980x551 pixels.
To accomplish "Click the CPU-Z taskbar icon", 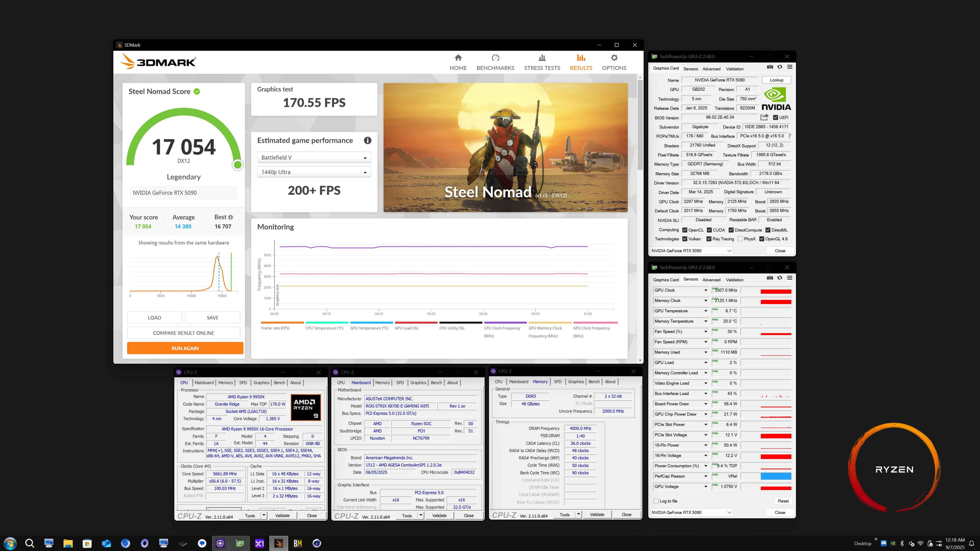I will tap(221, 543).
